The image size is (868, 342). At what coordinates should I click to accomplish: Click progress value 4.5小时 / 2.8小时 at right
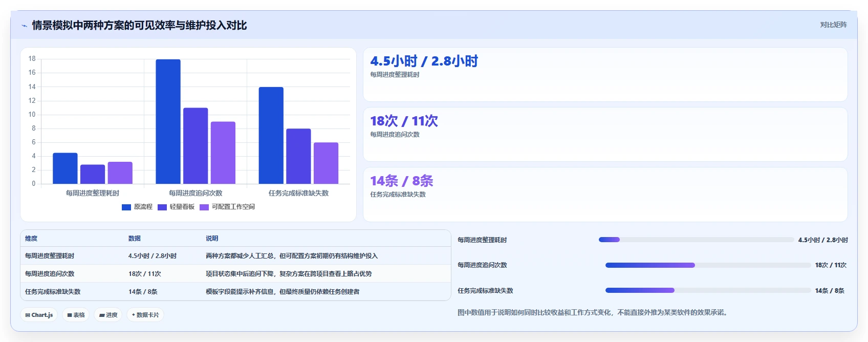(x=823, y=240)
